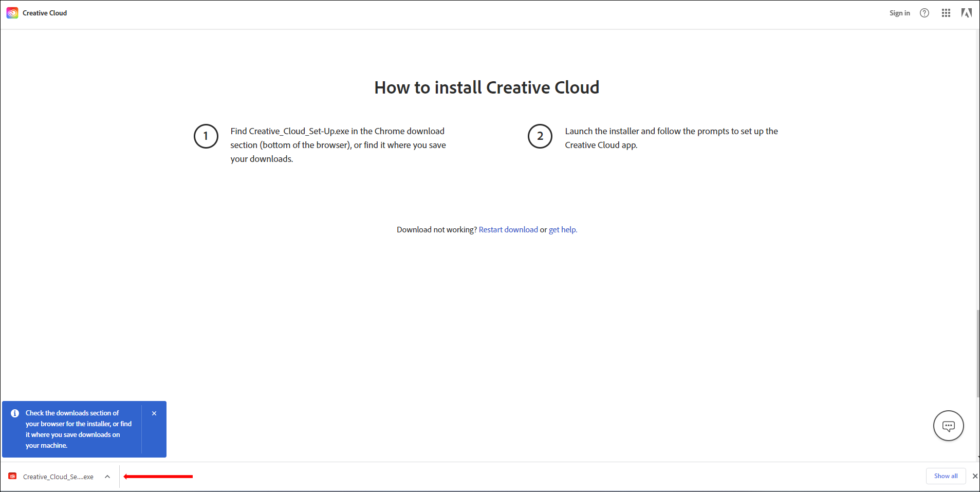Viewport: 980px width, 492px height.
Task: Click the How to install Creative Cloud heading
Action: 486,87
